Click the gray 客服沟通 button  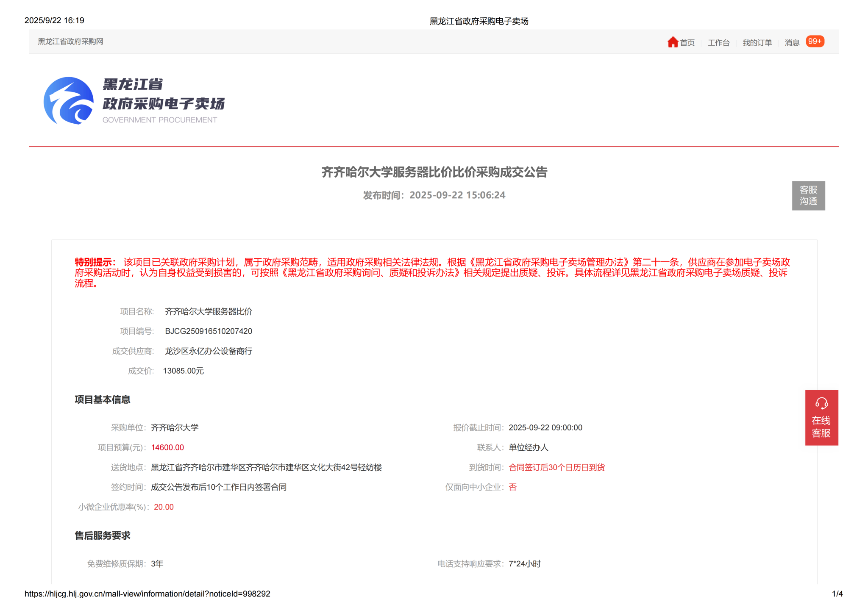point(808,195)
